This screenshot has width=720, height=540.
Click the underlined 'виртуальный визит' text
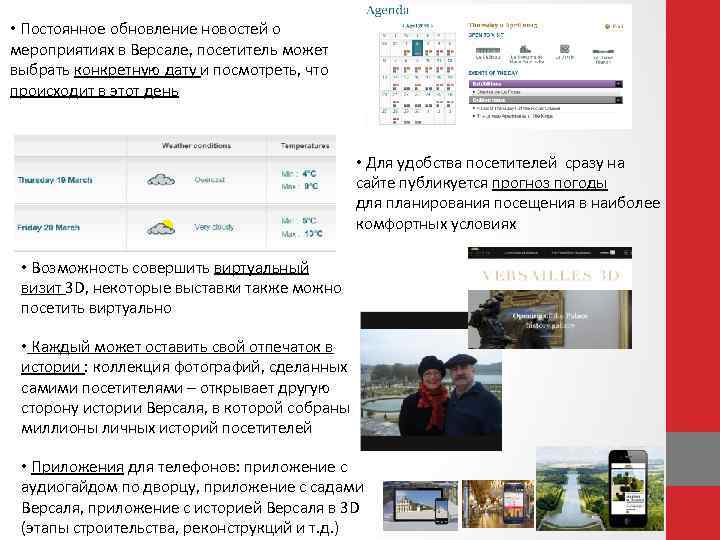(x=262, y=268)
